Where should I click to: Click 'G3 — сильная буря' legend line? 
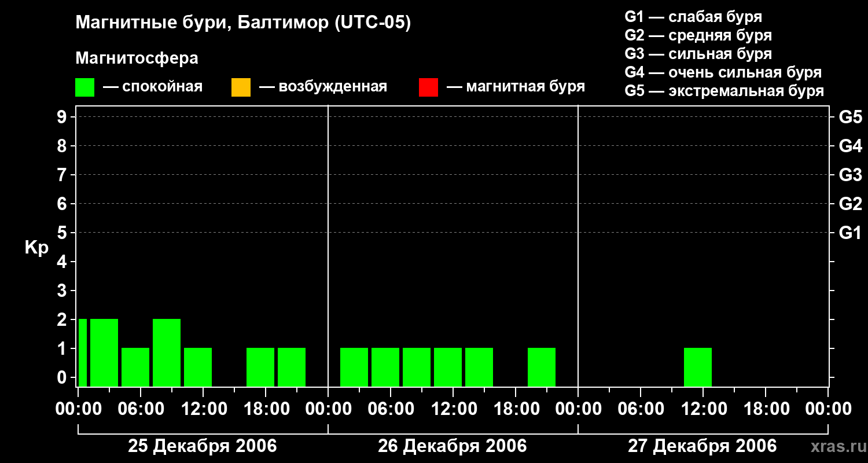coord(698,54)
